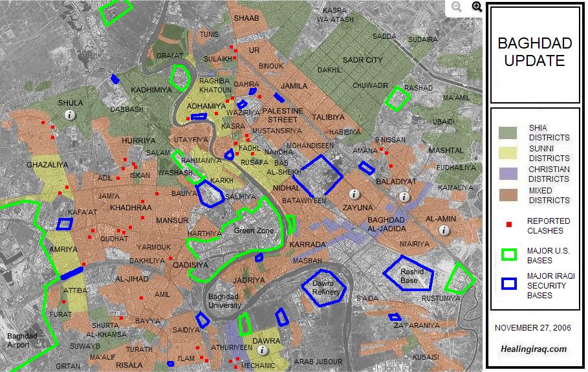Click the Sunni Districts yellow swatch
Image resolution: width=588 pixels, height=372 pixels.
(x=508, y=153)
